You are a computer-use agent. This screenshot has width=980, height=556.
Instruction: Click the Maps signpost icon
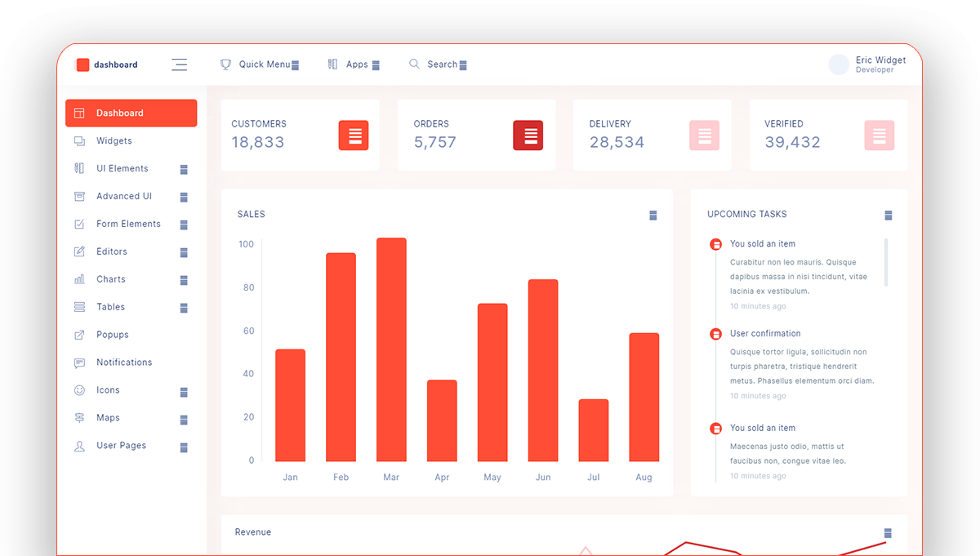pos(79,418)
